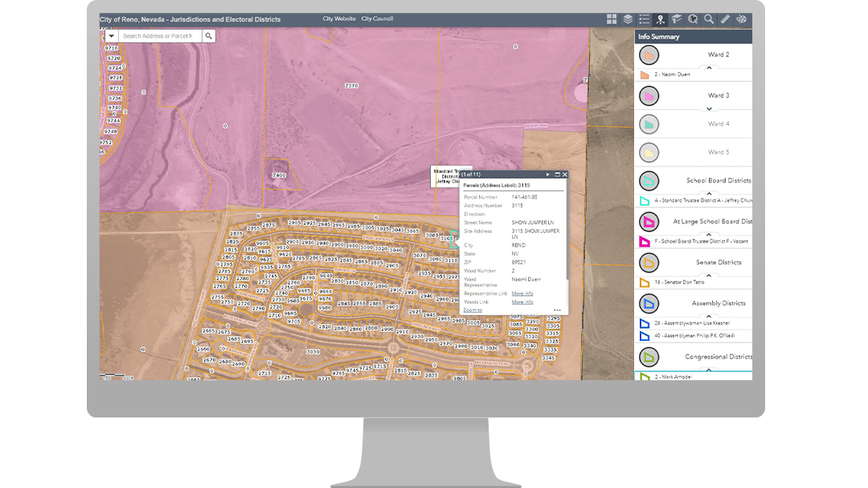
Task: Collapse the Senate Districts chevron
Action: click(709, 275)
